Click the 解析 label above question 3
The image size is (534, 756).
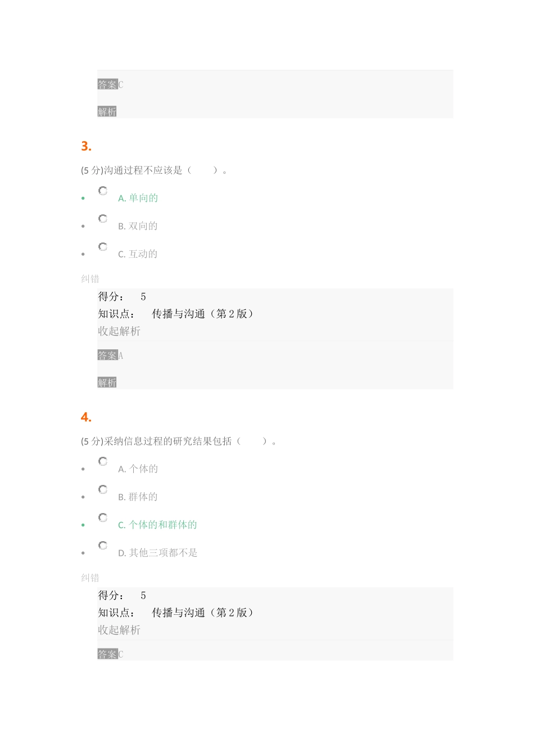pos(107,111)
